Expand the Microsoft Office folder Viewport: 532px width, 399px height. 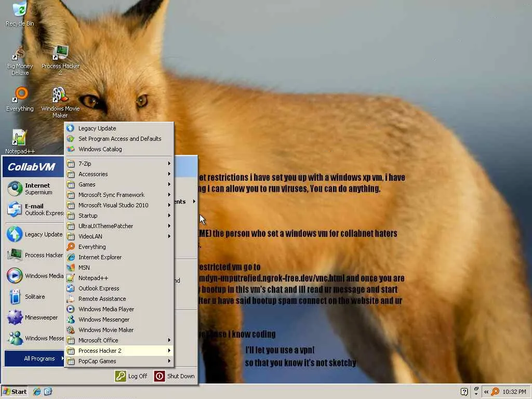click(x=119, y=340)
